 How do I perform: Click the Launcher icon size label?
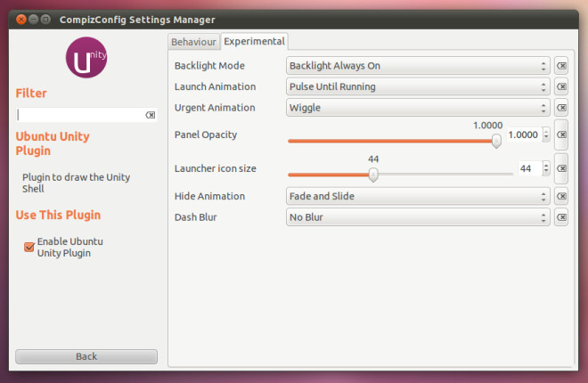click(x=216, y=168)
